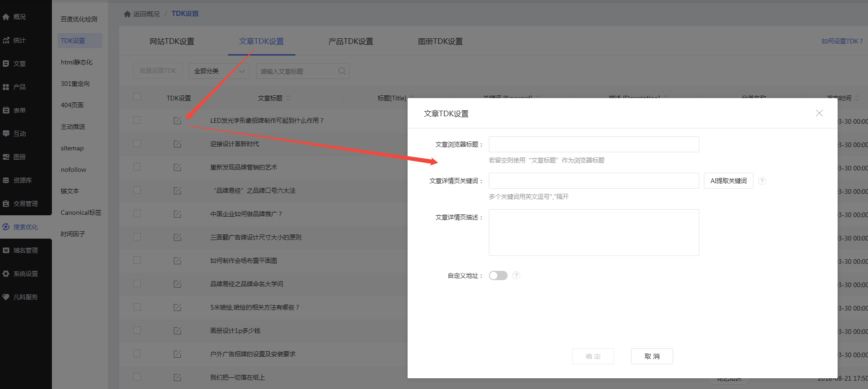This screenshot has width=868, height=389.
Task: Check the box for 迎接设计革新时代 row
Action: click(x=137, y=143)
